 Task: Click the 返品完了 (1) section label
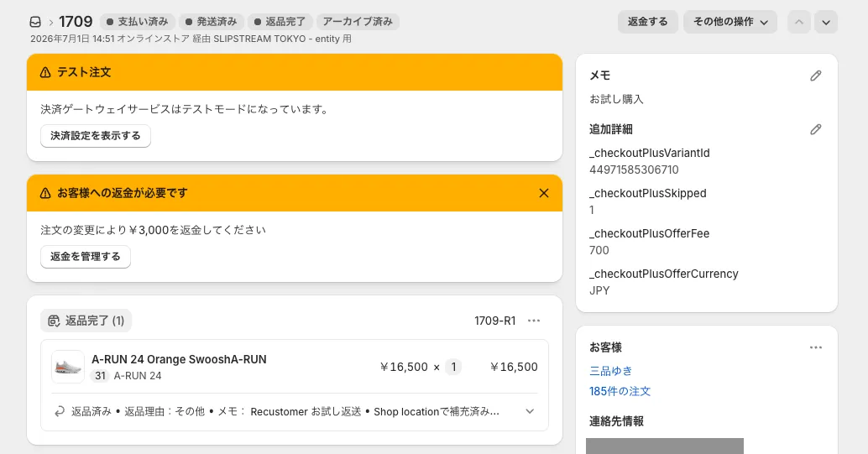[x=86, y=321]
